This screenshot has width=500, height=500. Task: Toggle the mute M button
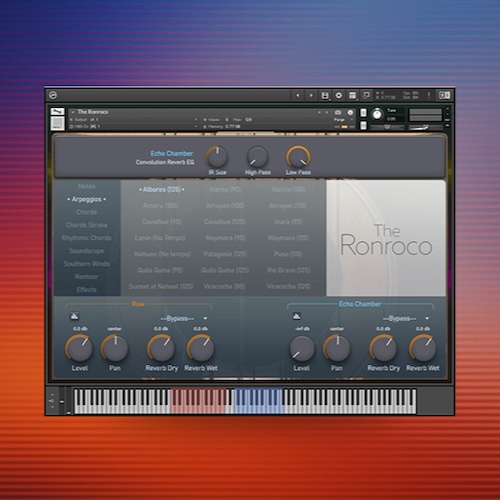coord(364,125)
